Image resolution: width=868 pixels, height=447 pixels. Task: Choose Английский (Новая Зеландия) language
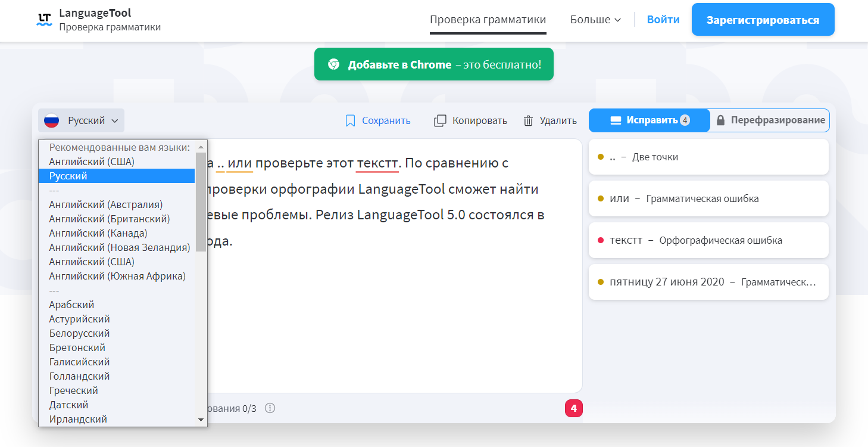[117, 247]
